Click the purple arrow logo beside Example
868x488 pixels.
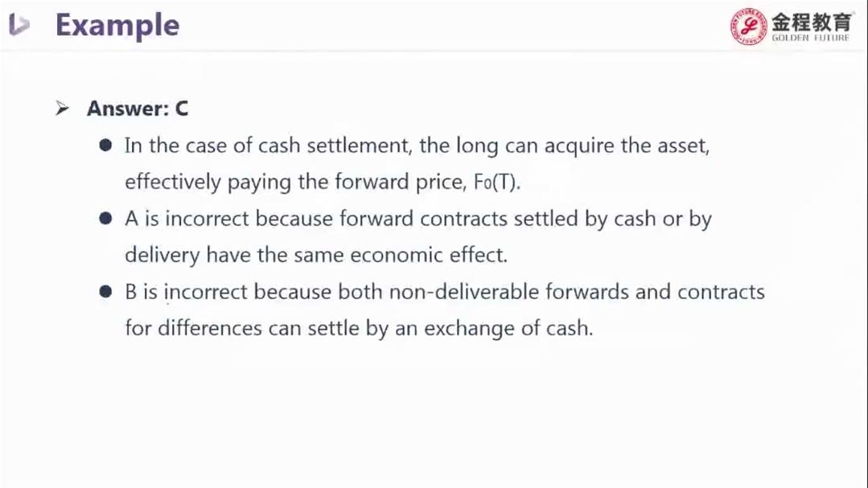19,25
